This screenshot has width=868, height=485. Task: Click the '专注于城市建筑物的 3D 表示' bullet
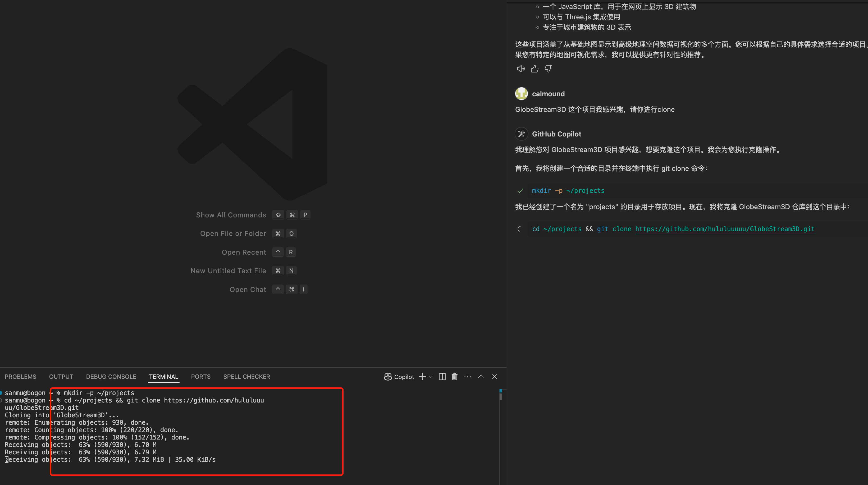coord(587,27)
